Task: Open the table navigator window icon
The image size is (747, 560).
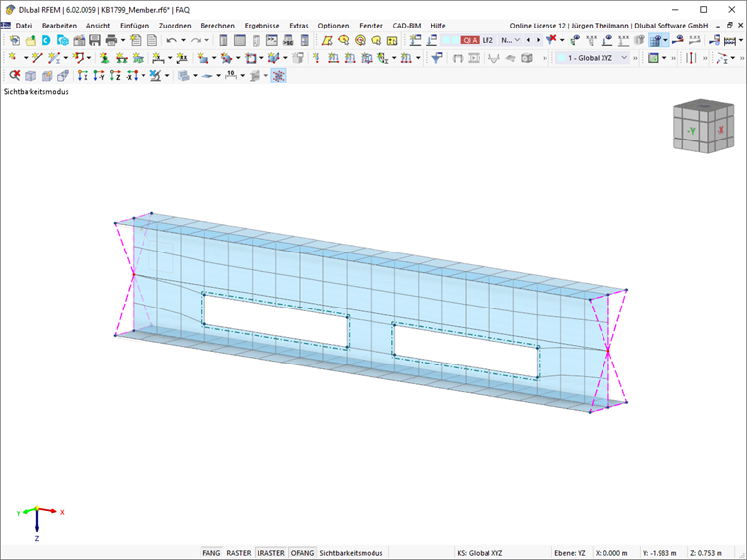Action: 240,40
